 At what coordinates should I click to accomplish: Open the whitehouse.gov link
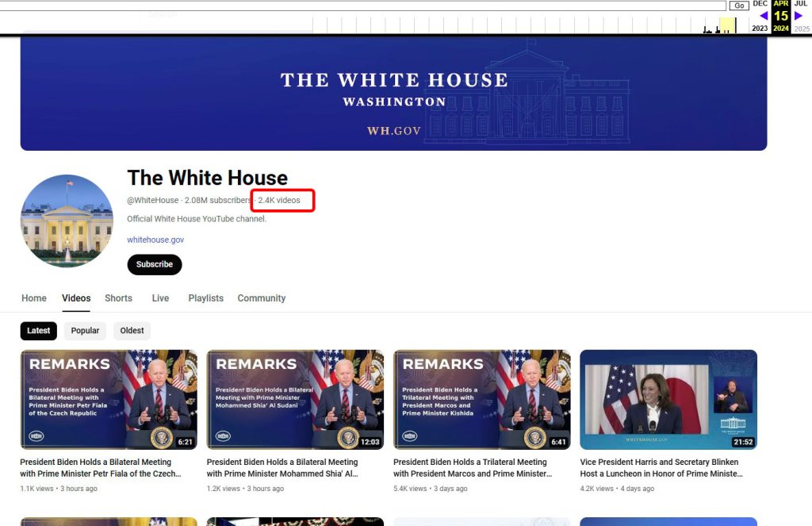155,240
